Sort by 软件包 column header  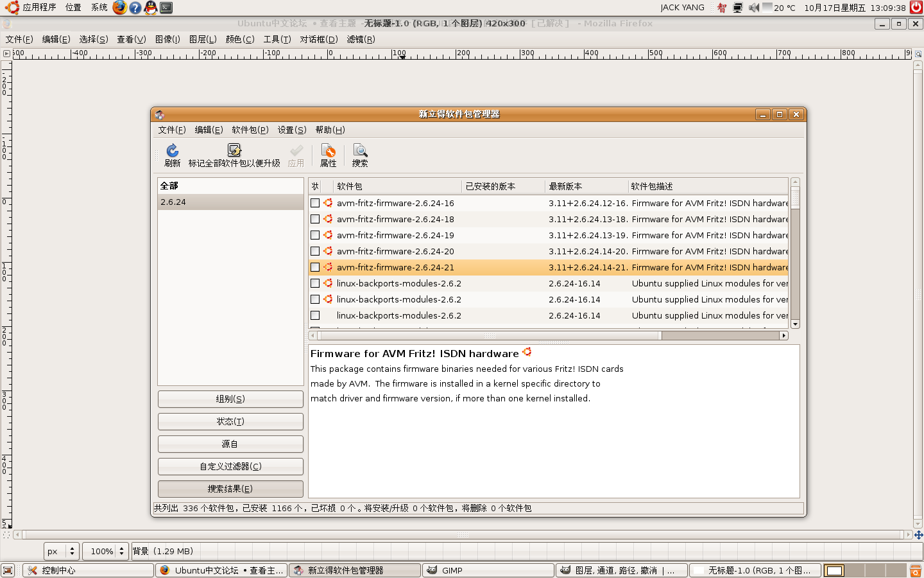(x=397, y=186)
